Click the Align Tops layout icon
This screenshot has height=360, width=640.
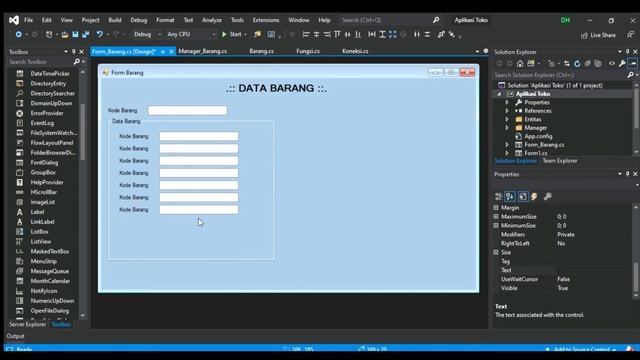337,35
